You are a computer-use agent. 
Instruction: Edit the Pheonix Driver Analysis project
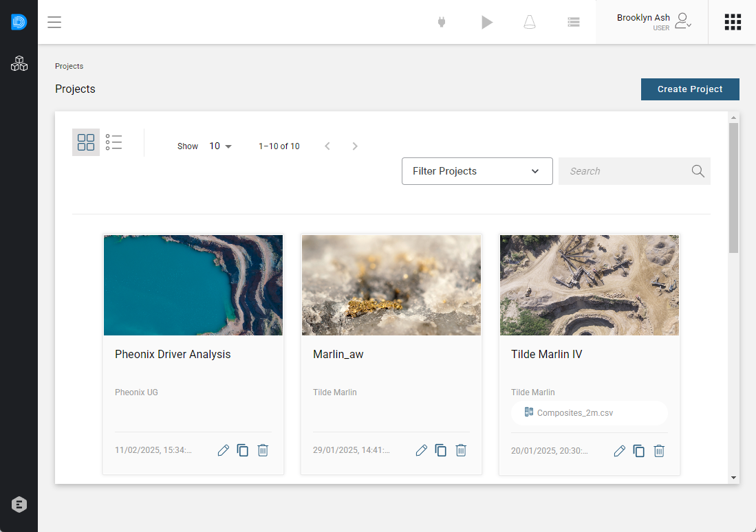(x=224, y=450)
